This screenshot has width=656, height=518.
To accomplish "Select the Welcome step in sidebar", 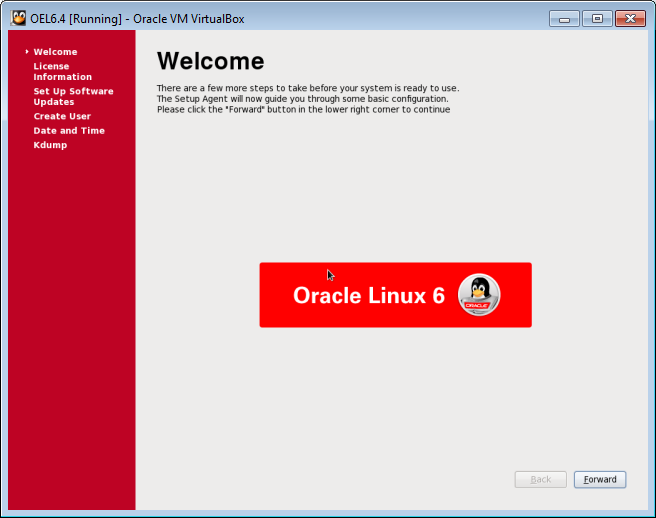I will point(55,52).
